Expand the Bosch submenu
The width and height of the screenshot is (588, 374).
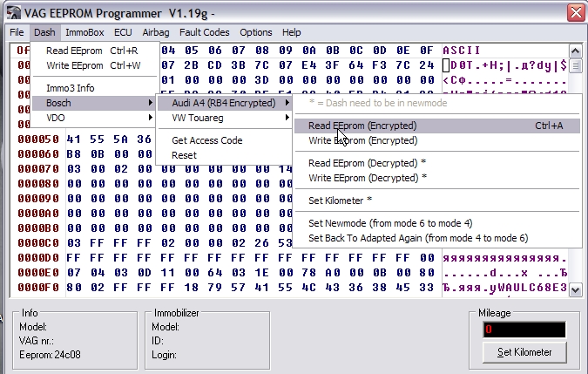pyautogui.click(x=94, y=103)
